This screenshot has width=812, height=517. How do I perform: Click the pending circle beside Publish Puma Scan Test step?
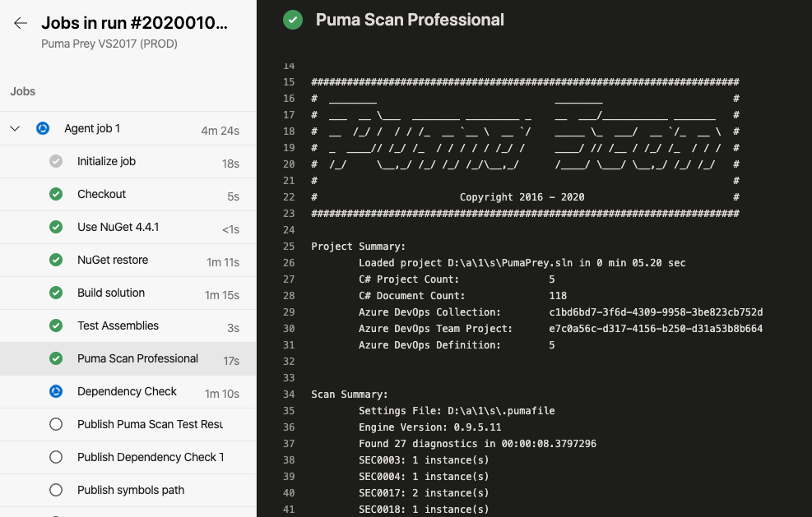tap(55, 425)
